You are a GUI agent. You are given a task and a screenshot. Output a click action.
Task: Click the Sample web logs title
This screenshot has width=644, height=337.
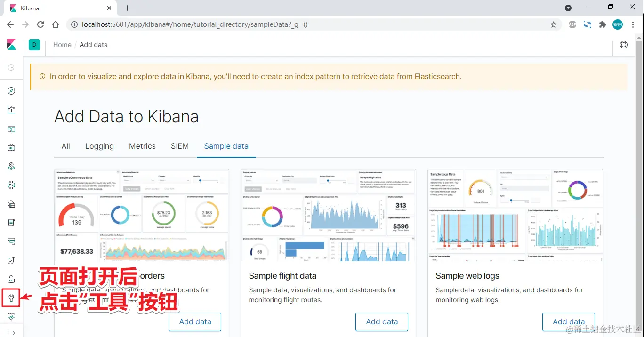467,276
